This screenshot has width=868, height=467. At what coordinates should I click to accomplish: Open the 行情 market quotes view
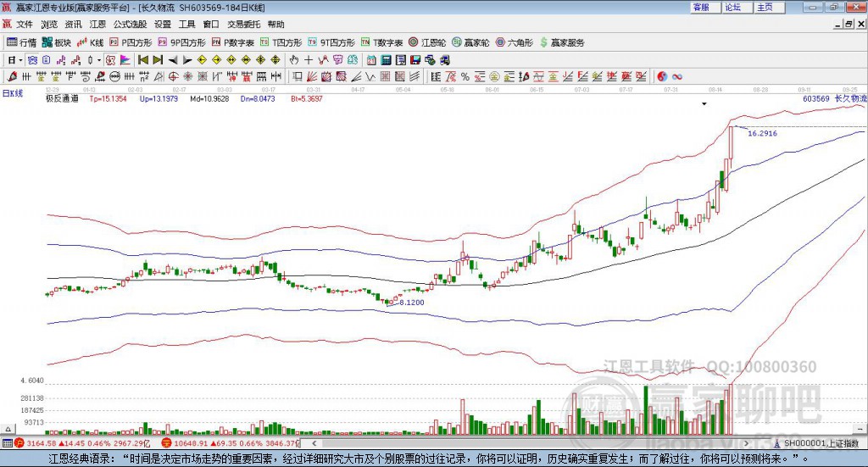pyautogui.click(x=21, y=42)
